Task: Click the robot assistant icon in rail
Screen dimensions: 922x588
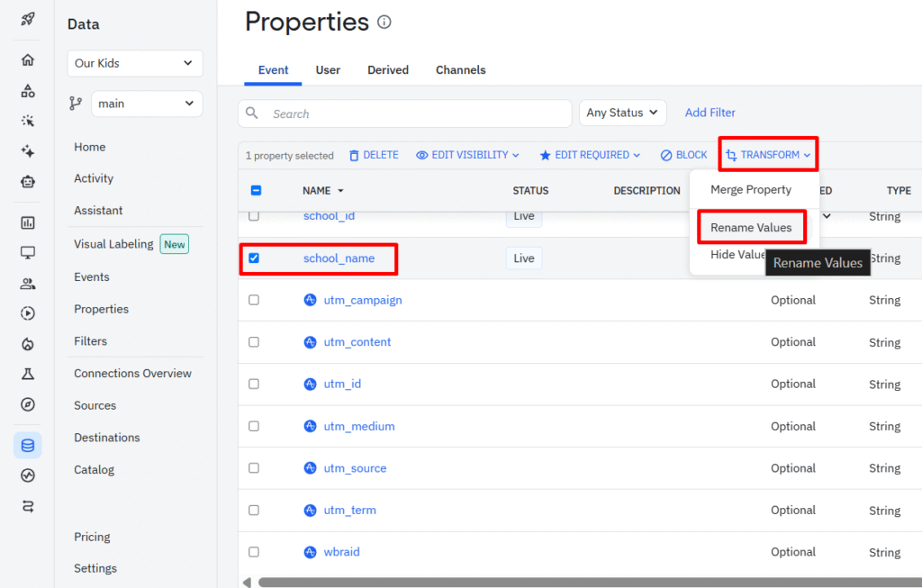Action: pos(28,182)
